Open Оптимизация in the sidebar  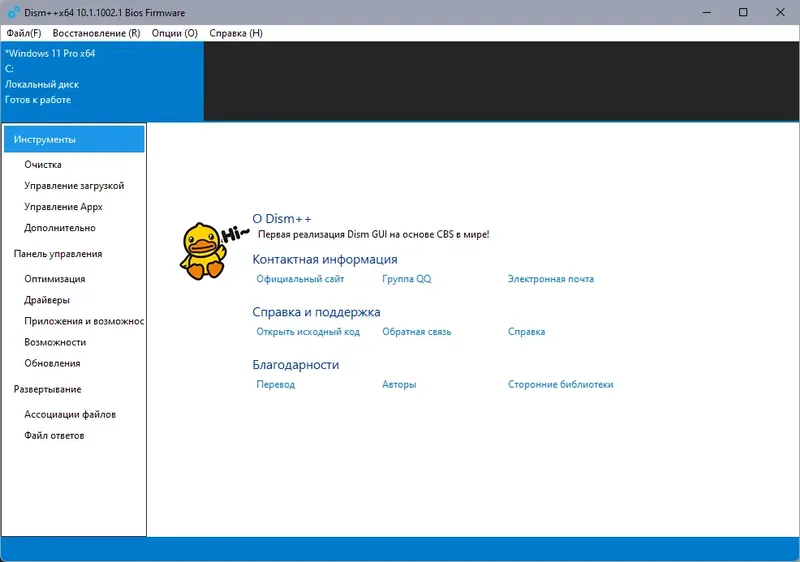pyautogui.click(x=55, y=279)
